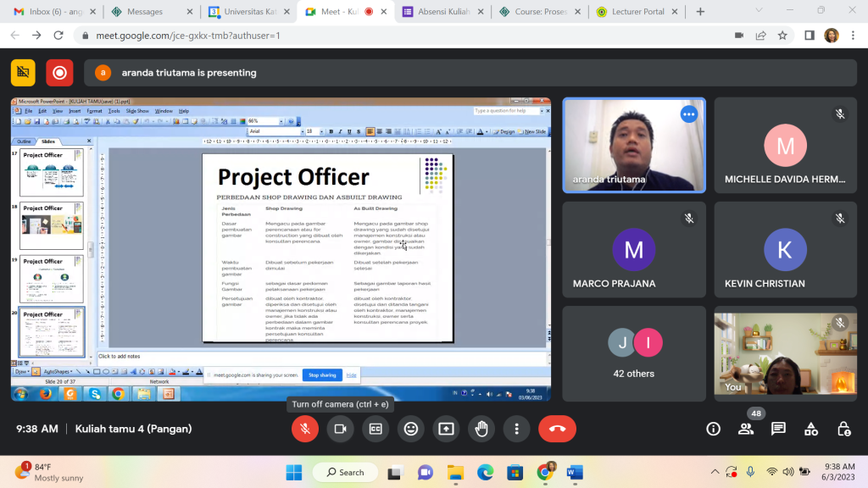Viewport: 868px width, 488px height.
Task: Open the meeting details info icon
Action: 713,429
